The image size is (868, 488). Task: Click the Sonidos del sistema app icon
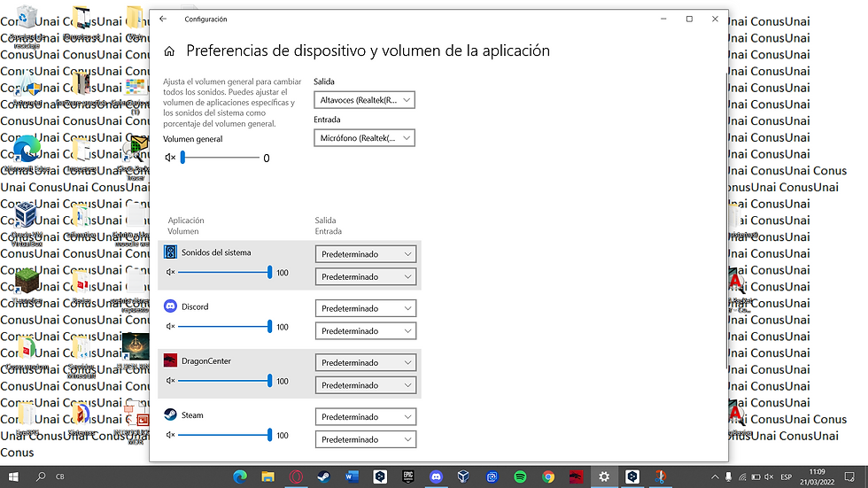tap(170, 252)
